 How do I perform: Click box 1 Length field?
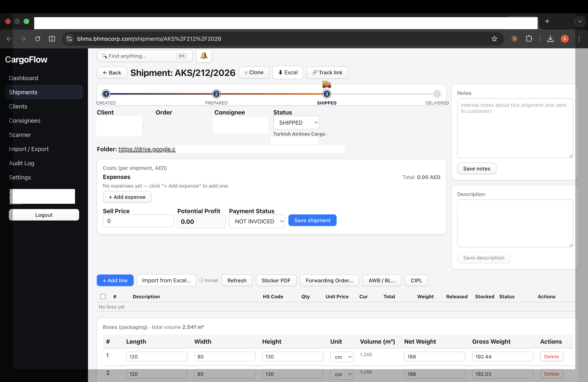pyautogui.click(x=157, y=357)
